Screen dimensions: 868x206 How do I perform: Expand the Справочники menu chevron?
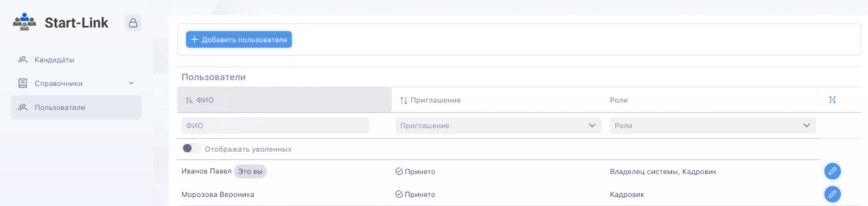(x=131, y=83)
